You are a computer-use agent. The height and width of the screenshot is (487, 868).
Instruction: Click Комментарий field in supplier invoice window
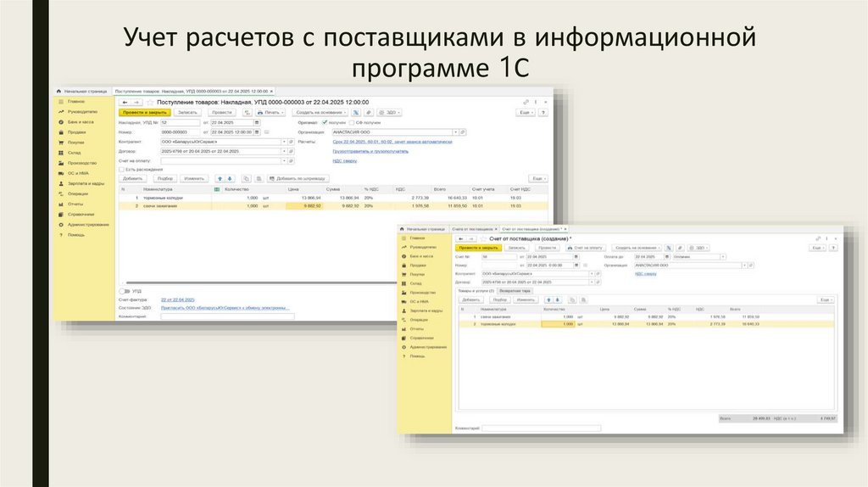pos(542,428)
